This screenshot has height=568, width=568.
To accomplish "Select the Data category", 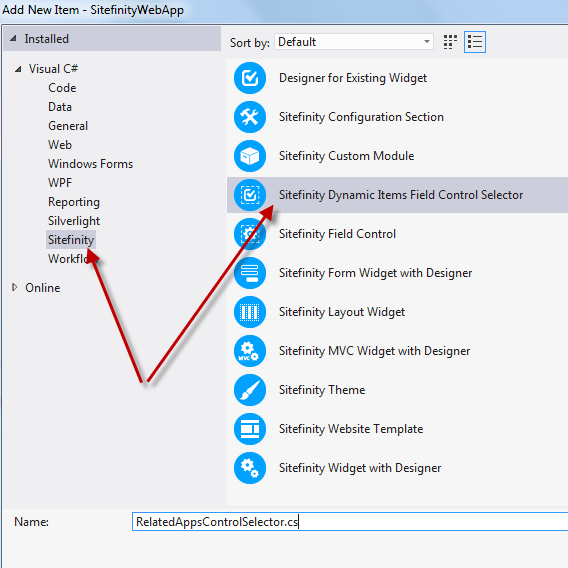I will 60,107.
